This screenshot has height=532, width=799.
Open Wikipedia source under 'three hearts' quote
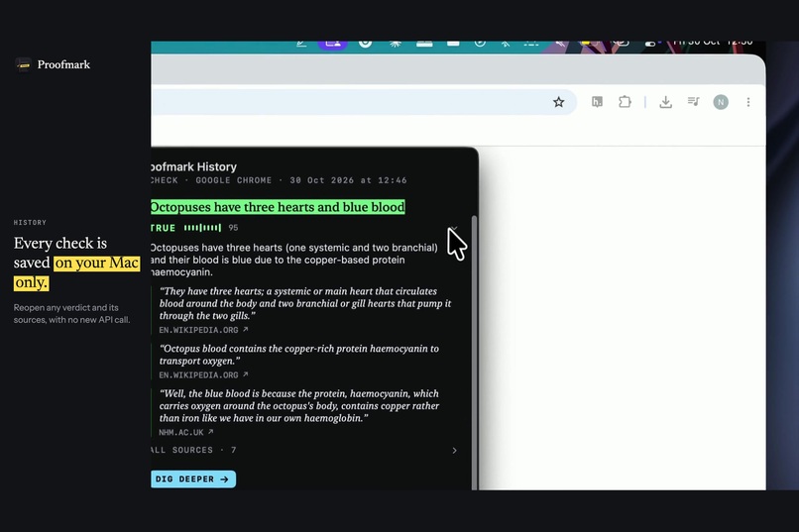203,330
